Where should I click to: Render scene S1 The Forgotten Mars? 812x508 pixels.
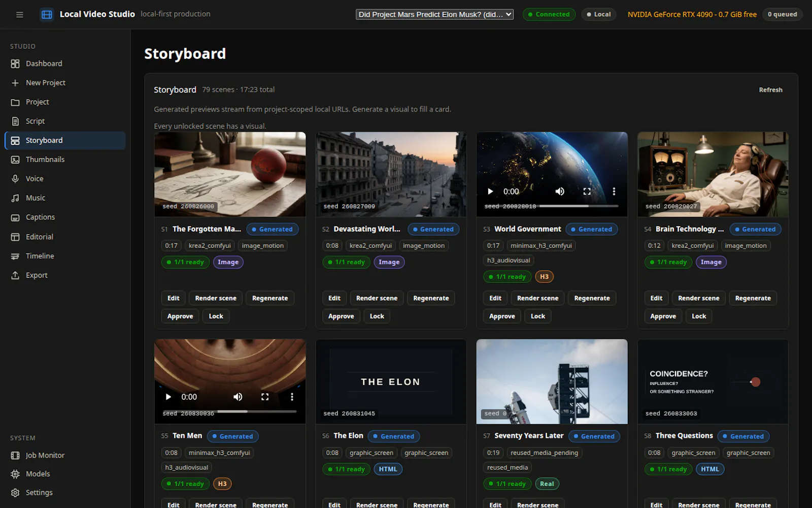click(216, 298)
